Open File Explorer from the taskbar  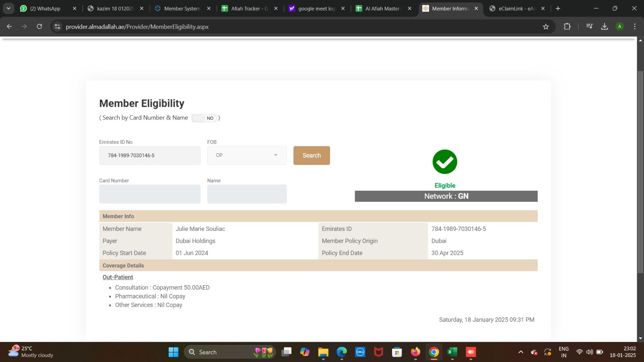(323, 352)
